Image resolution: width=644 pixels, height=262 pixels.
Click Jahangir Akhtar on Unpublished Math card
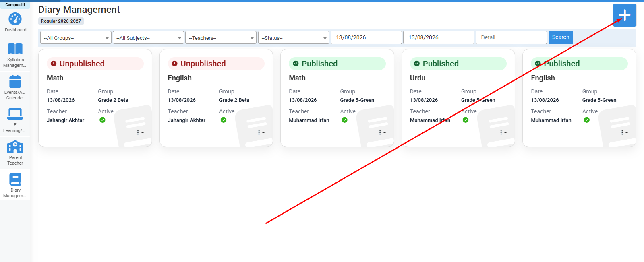pyautogui.click(x=65, y=120)
